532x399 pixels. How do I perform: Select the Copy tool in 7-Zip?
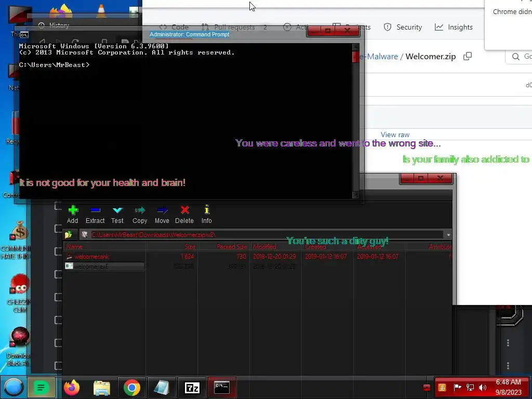tap(140, 215)
